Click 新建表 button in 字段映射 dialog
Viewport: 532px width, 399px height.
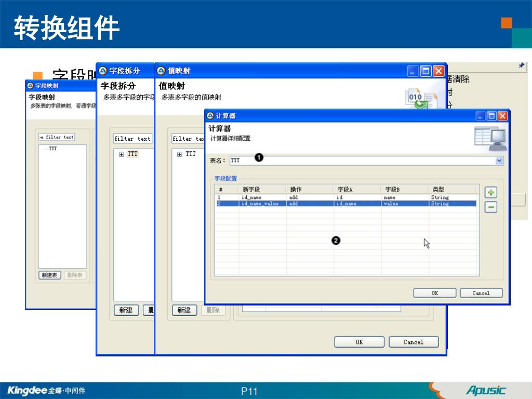click(50, 275)
